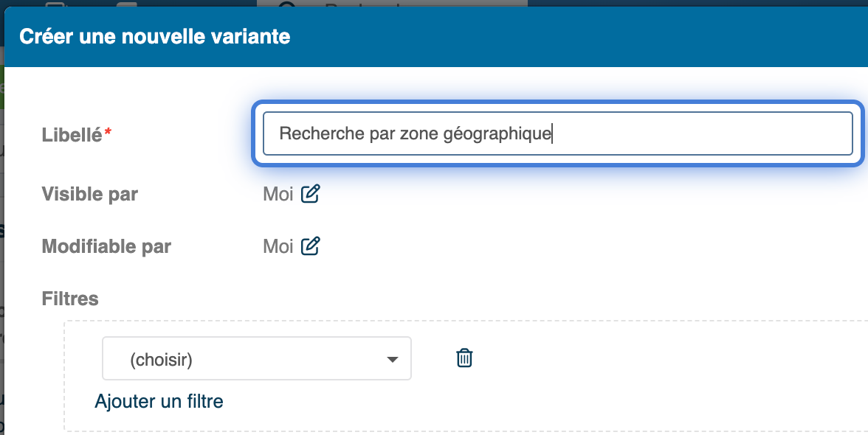Image resolution: width=868 pixels, height=435 pixels.
Task: Focus the Libellé text input field
Action: 557,133
